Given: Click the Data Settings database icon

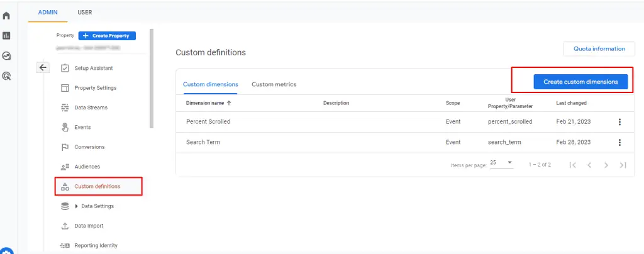Looking at the screenshot, I should point(65,206).
